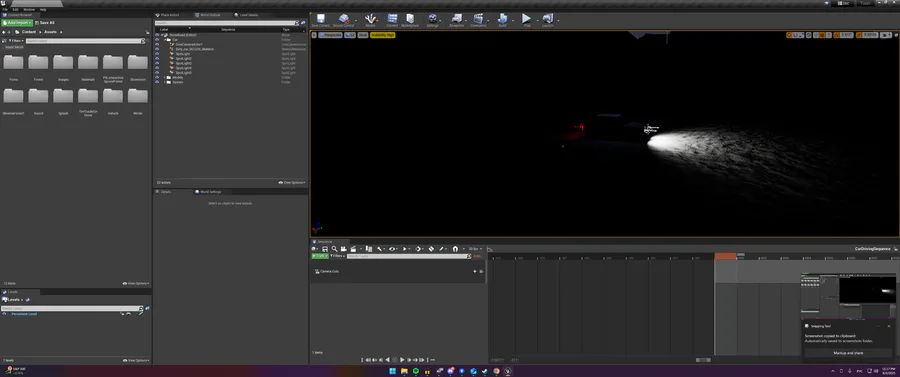
Task: Click Sequencer horizontal scrollbar thumb
Action: point(703,360)
